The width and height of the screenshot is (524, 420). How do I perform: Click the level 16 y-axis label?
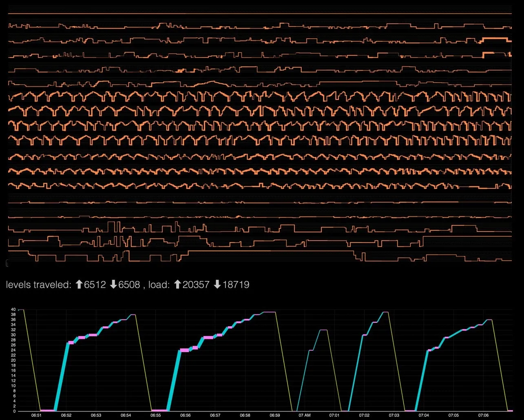tap(13, 371)
